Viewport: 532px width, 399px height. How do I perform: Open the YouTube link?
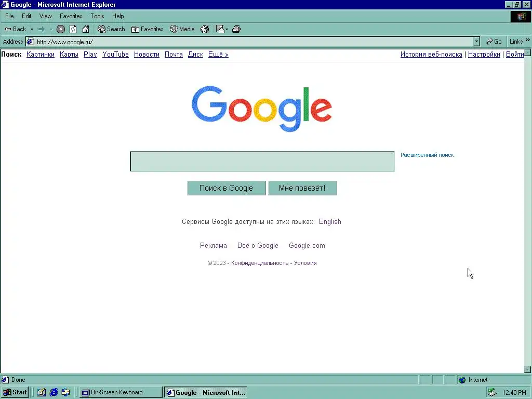click(x=116, y=54)
